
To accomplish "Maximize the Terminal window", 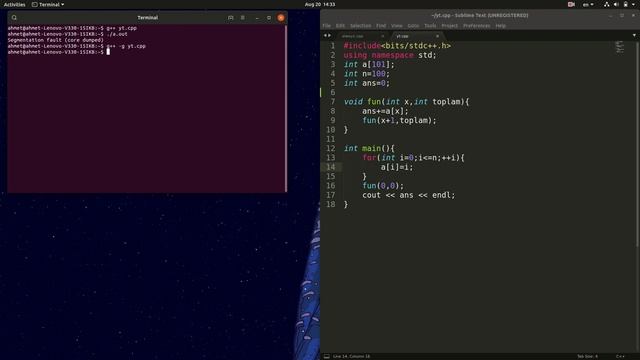I will click(269, 18).
